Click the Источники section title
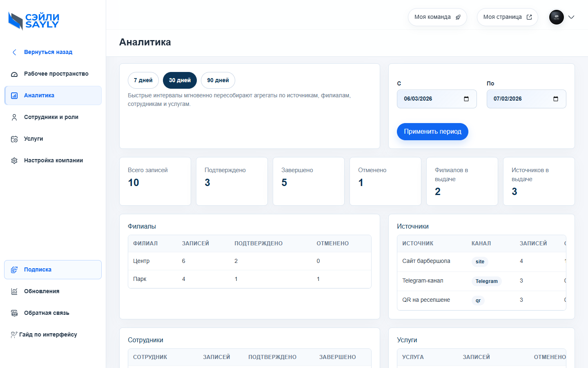This screenshot has width=588, height=368. [413, 227]
